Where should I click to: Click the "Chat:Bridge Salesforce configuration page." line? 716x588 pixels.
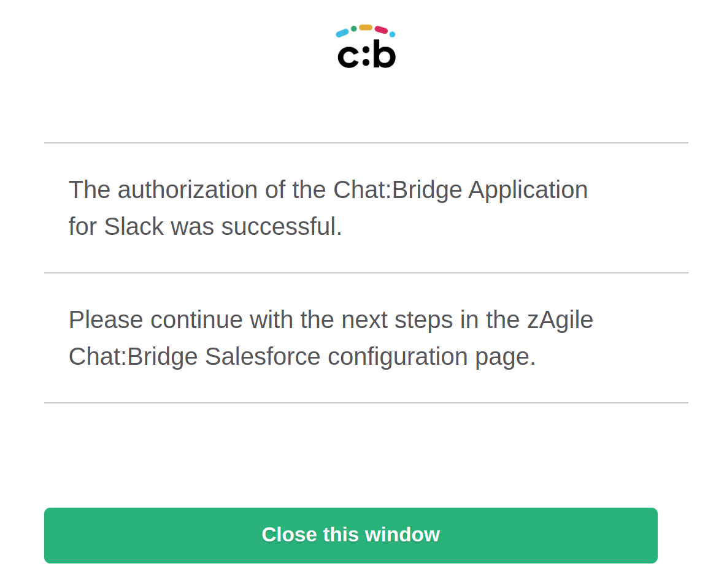click(x=302, y=357)
